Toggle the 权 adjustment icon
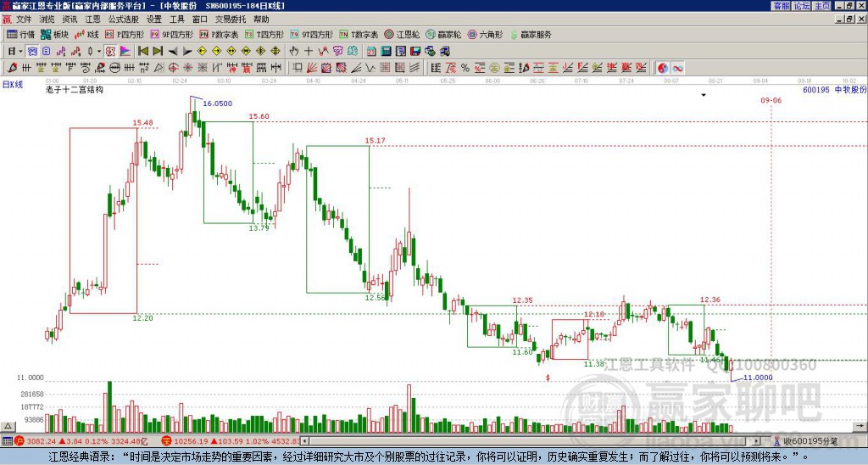 pyautogui.click(x=110, y=52)
